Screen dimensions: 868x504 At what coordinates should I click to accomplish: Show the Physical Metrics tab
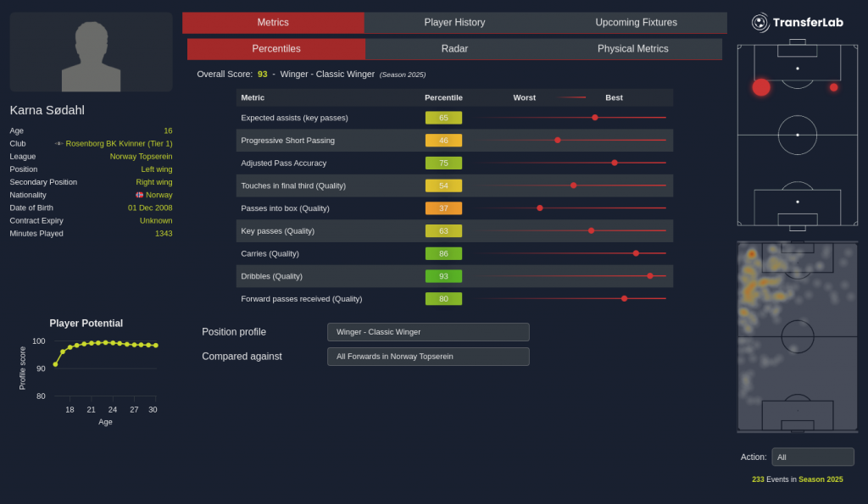(632, 49)
